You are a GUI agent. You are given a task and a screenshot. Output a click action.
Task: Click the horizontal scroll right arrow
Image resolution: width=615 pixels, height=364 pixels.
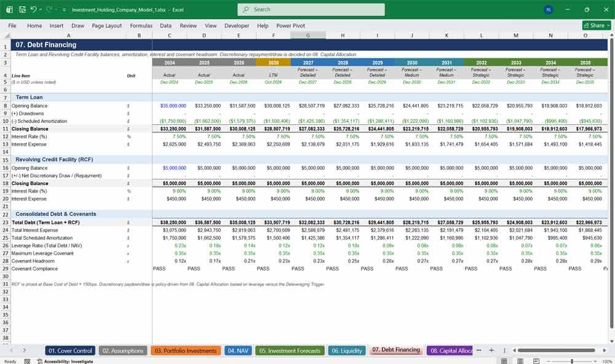605,350
